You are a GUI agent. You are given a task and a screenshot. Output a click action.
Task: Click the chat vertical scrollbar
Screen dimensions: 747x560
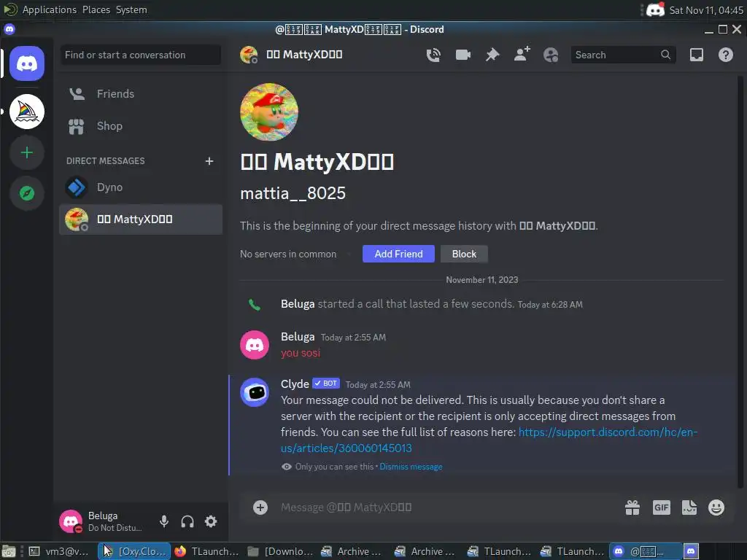pos(740,281)
